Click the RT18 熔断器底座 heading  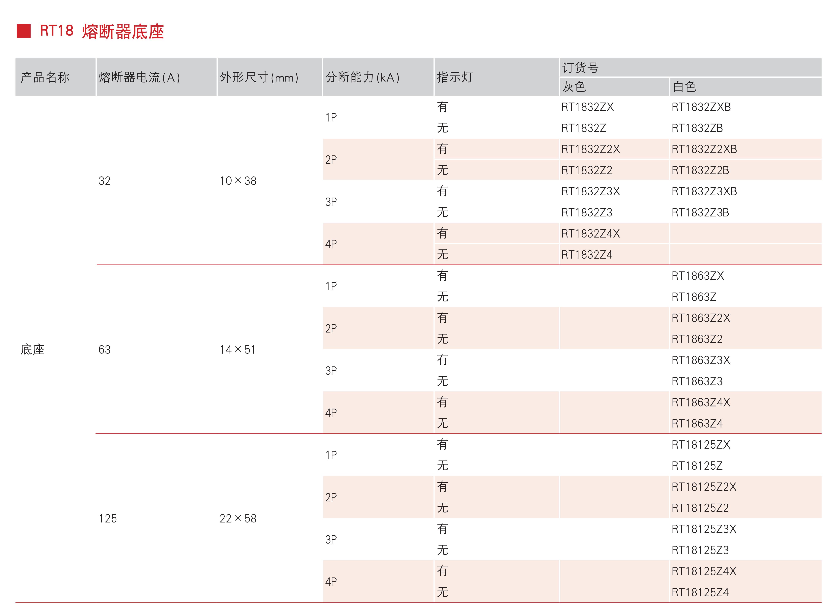(102, 31)
